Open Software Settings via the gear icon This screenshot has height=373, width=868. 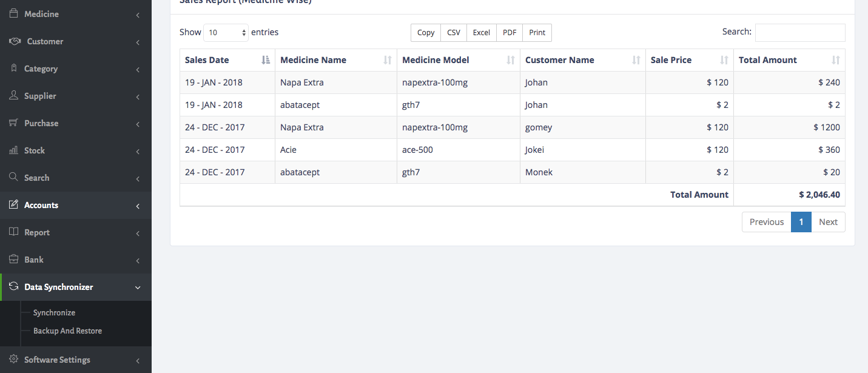tap(13, 359)
